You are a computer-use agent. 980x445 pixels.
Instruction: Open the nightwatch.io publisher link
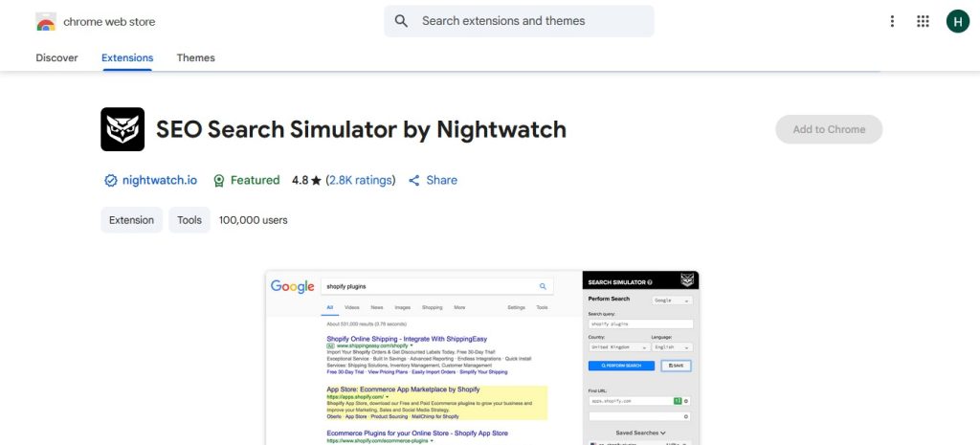coord(160,181)
